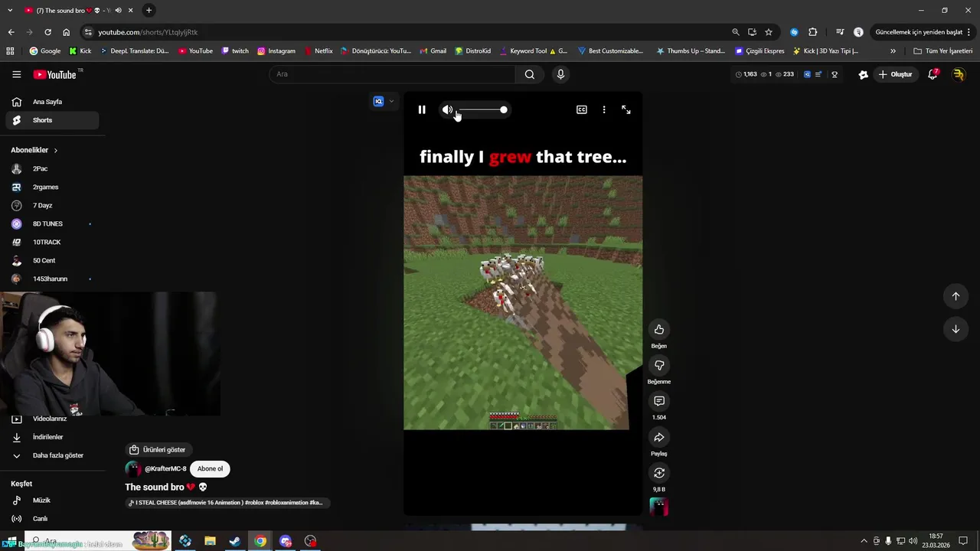The width and height of the screenshot is (980, 551).
Task: Open 10TRACK channel subscription
Action: tap(52, 242)
